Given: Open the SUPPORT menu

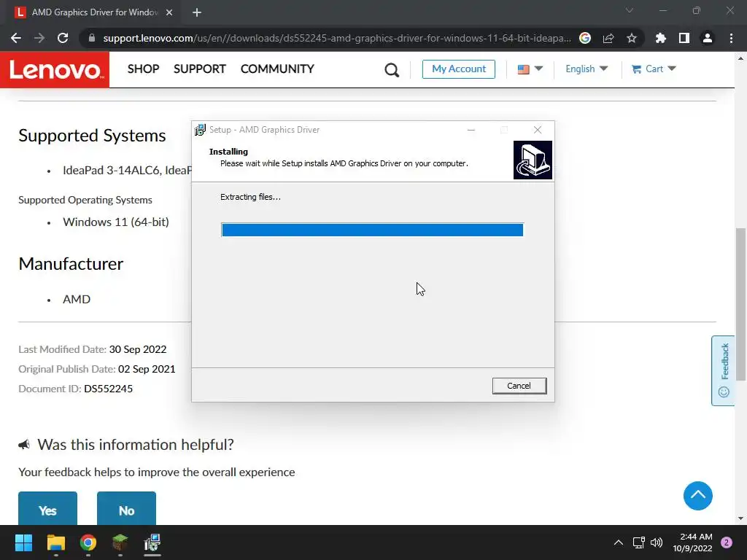Looking at the screenshot, I should (200, 69).
